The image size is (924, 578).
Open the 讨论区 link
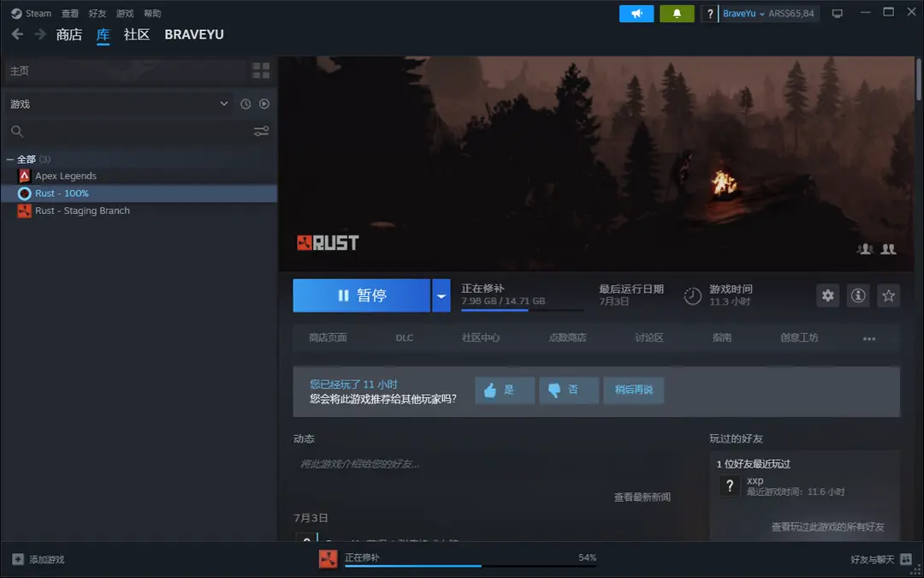(649, 338)
